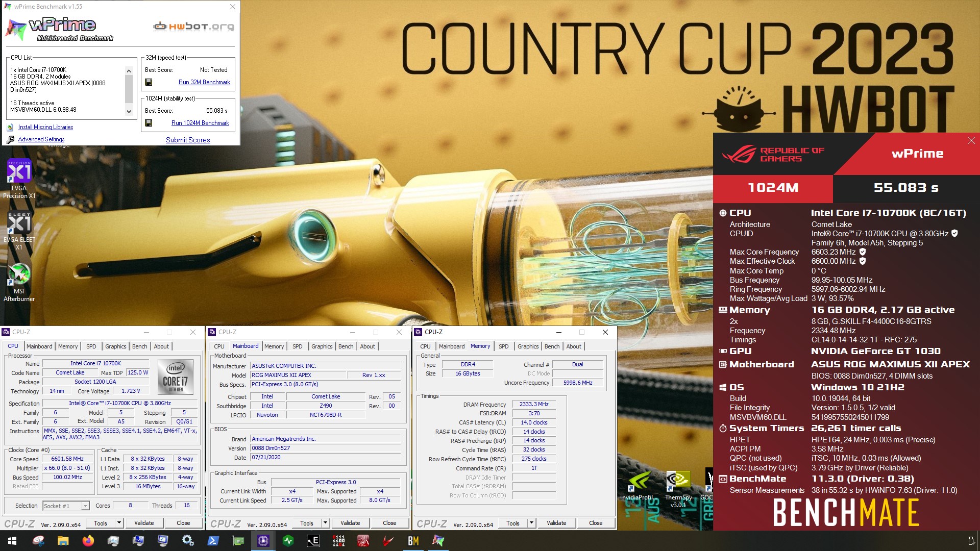The width and height of the screenshot is (980, 551).
Task: Open ThermSpy v3.0.1 desktop shortcut
Action: click(678, 489)
